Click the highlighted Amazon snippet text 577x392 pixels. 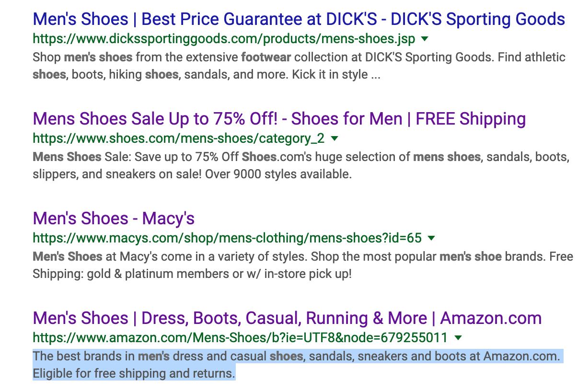(288, 356)
